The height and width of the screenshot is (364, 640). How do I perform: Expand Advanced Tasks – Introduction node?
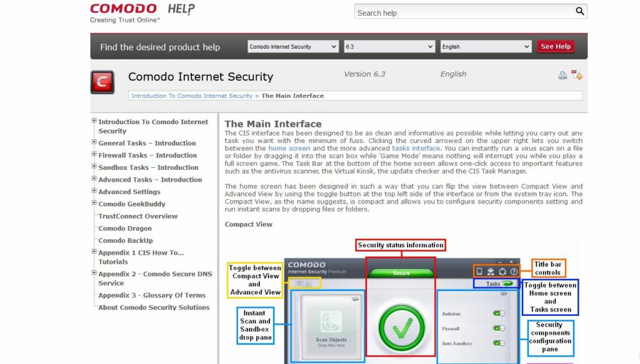pyautogui.click(x=94, y=179)
